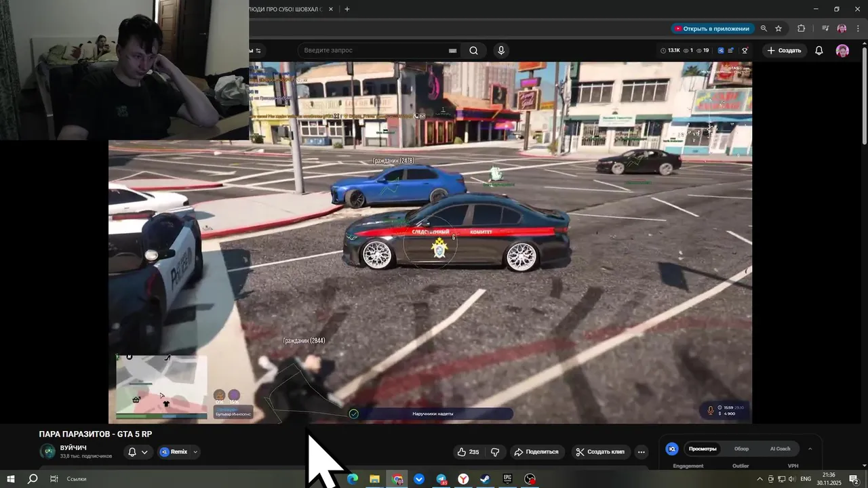Expand subscription notification dropdown chevron
Screen dimensions: 868x488
144,452
